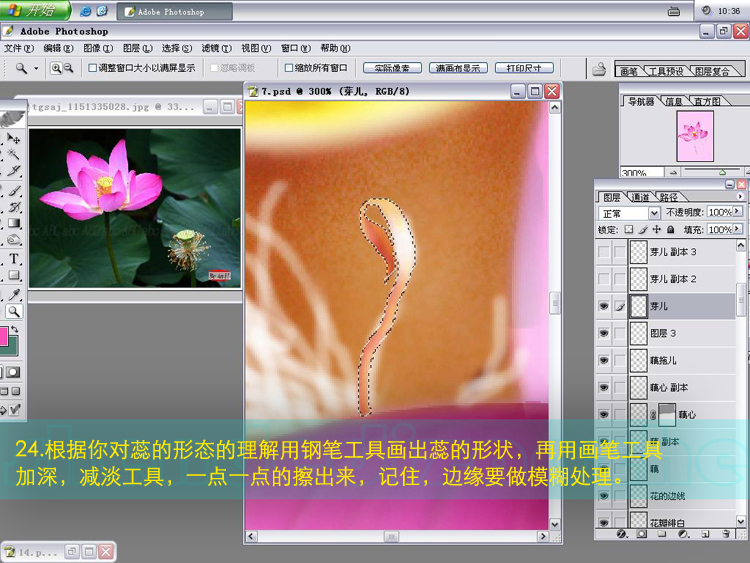Lock all padlock icon
The width and height of the screenshot is (750, 563).
670,230
